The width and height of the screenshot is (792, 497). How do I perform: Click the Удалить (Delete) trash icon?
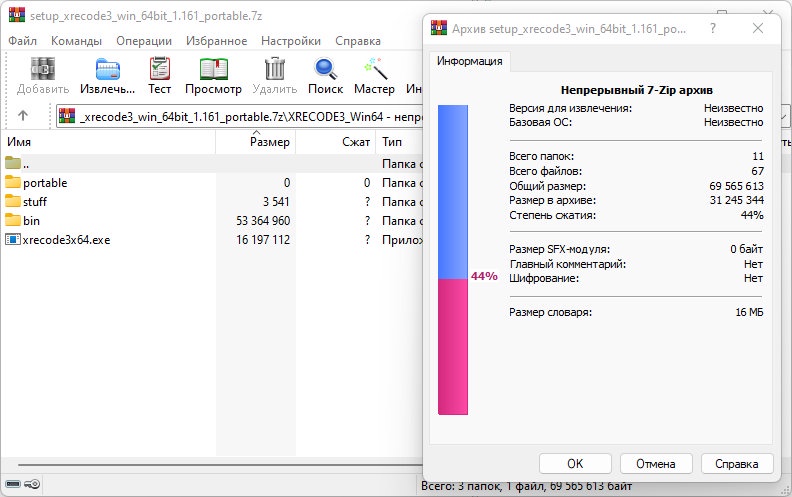coord(275,69)
